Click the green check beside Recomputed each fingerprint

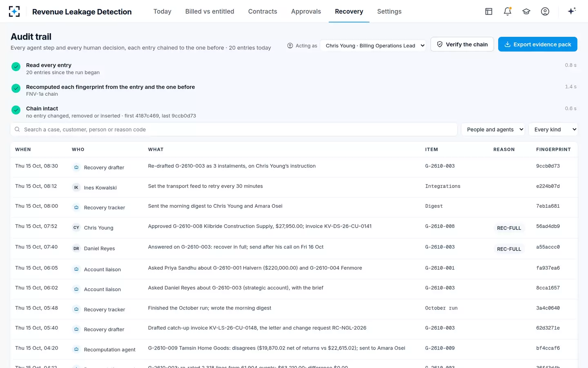(16, 88)
